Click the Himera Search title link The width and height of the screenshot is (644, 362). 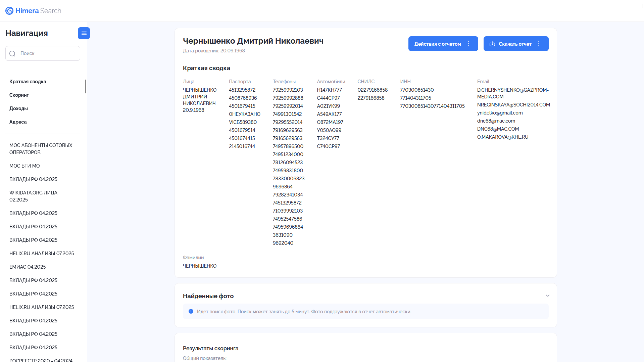point(38,11)
